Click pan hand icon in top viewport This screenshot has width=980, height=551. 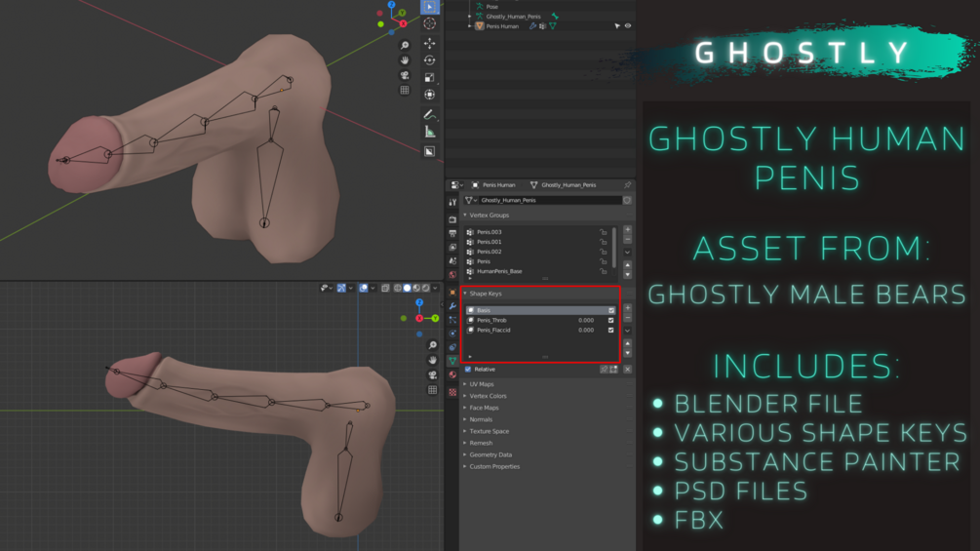click(x=405, y=59)
